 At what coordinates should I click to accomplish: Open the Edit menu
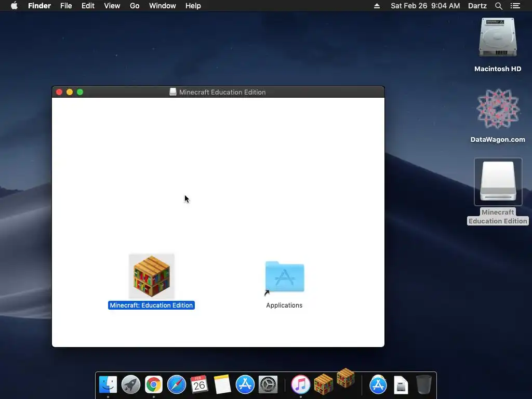(x=88, y=6)
